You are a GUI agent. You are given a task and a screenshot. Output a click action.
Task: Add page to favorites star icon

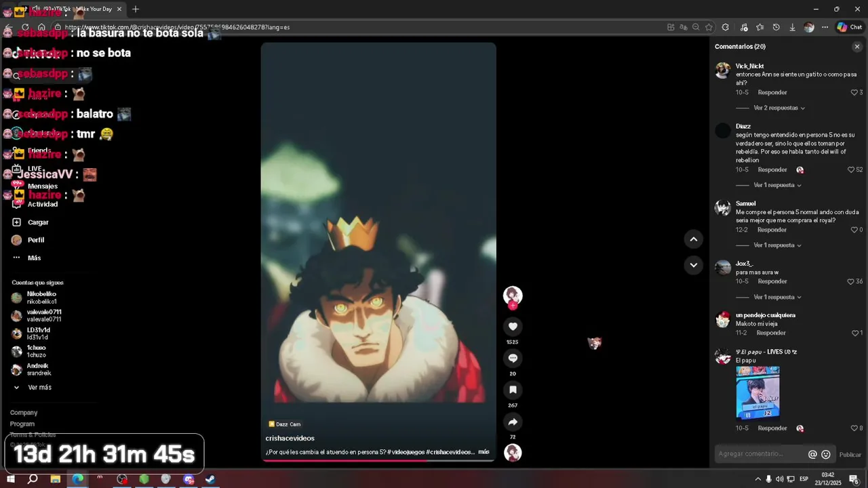coord(709,27)
